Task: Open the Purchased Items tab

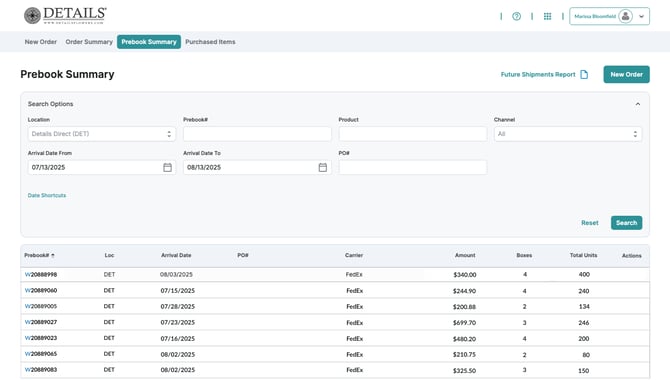Action: pyautogui.click(x=210, y=42)
